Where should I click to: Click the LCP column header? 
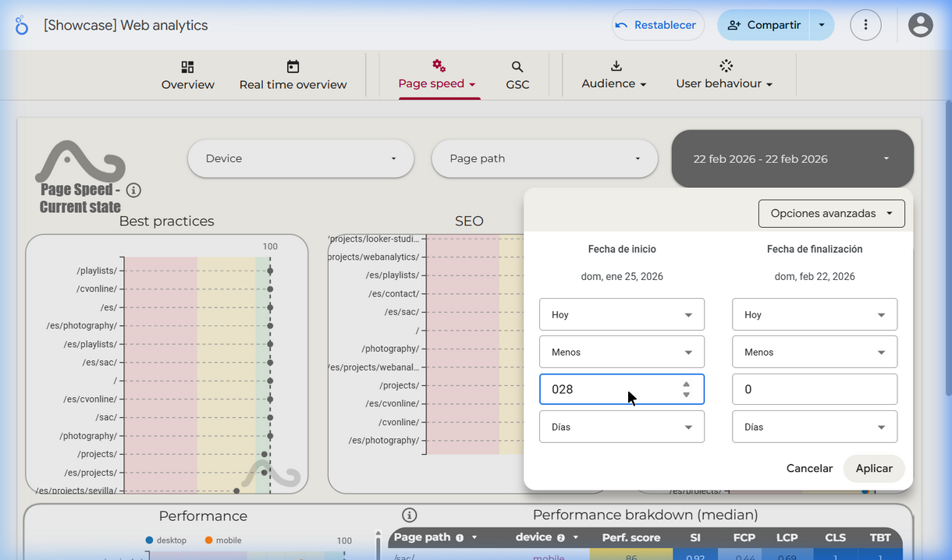click(787, 537)
